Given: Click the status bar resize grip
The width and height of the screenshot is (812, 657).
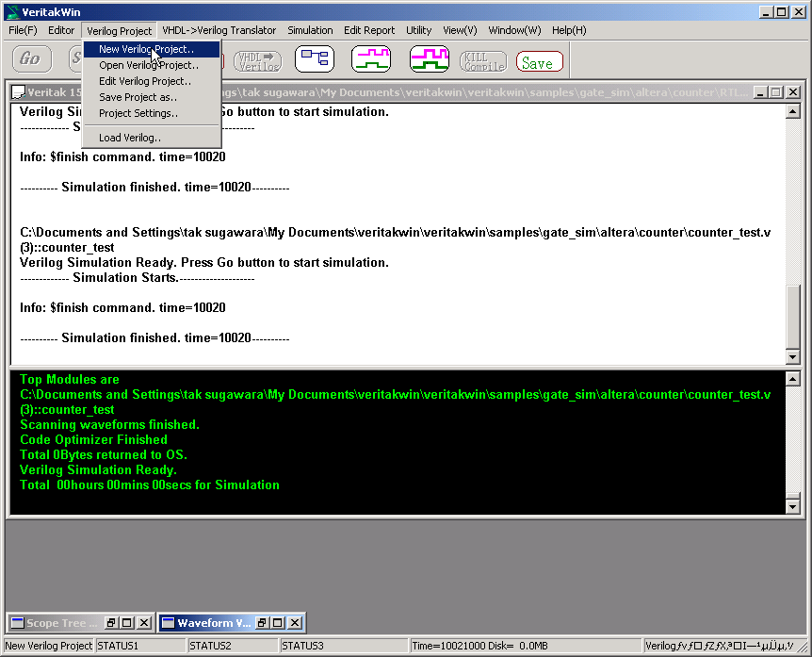Looking at the screenshot, I should [x=804, y=648].
